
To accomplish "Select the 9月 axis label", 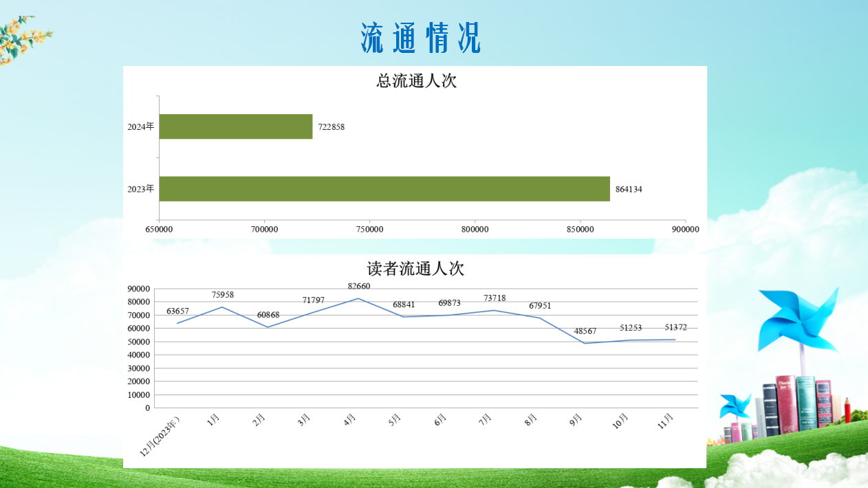I will pos(576,419).
